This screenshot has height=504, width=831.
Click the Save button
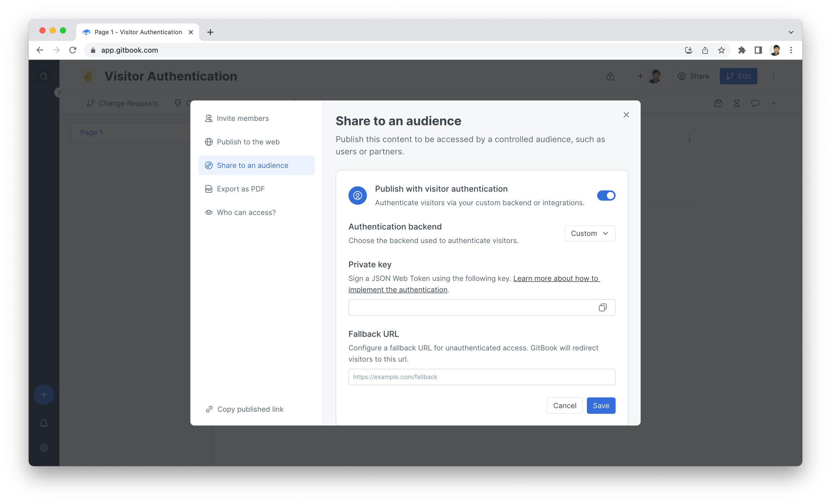point(601,406)
